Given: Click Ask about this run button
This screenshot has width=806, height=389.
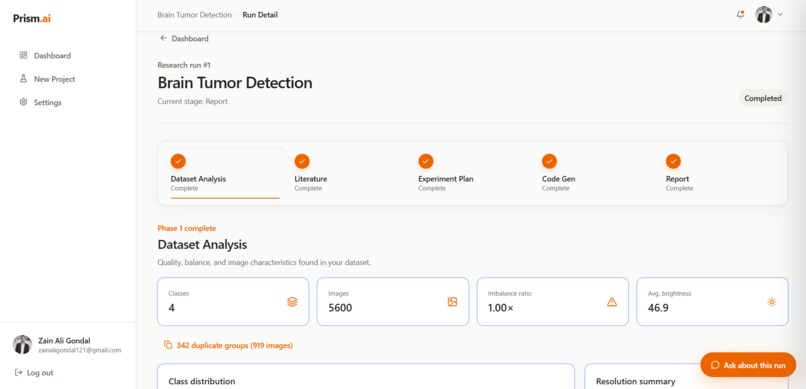Looking at the screenshot, I should click(x=748, y=365).
